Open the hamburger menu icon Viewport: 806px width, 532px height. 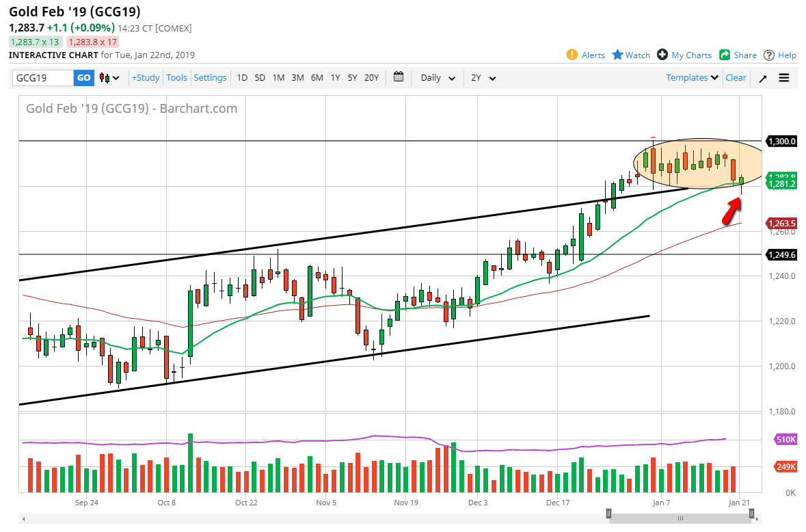coord(784,78)
